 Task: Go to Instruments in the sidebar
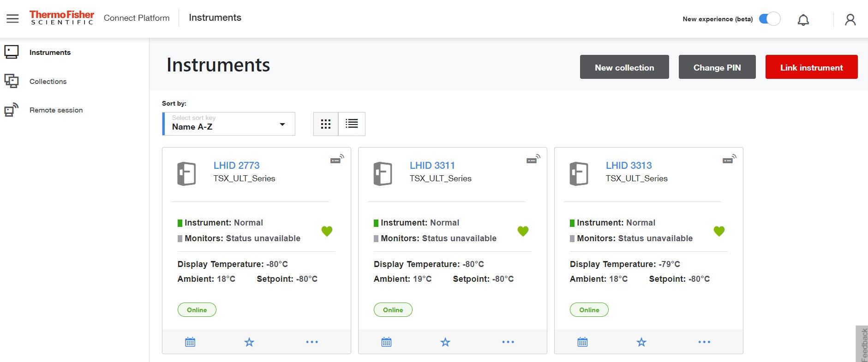point(50,53)
